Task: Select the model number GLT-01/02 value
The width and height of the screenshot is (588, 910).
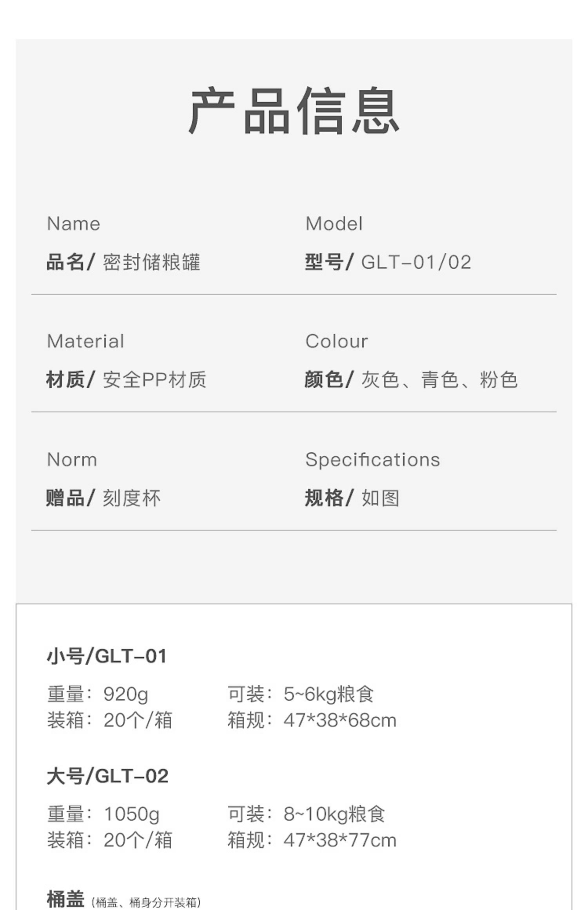Action: click(x=416, y=262)
